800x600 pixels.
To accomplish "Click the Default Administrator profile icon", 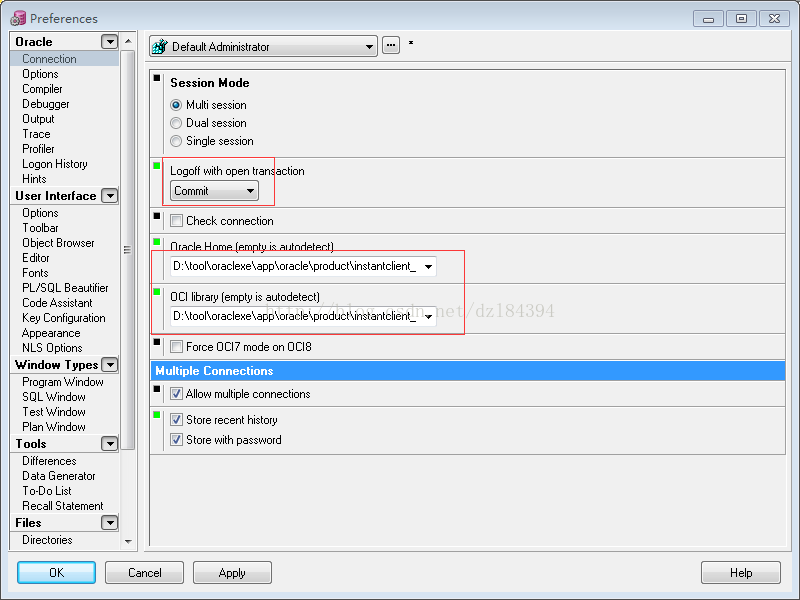I will tap(160, 46).
